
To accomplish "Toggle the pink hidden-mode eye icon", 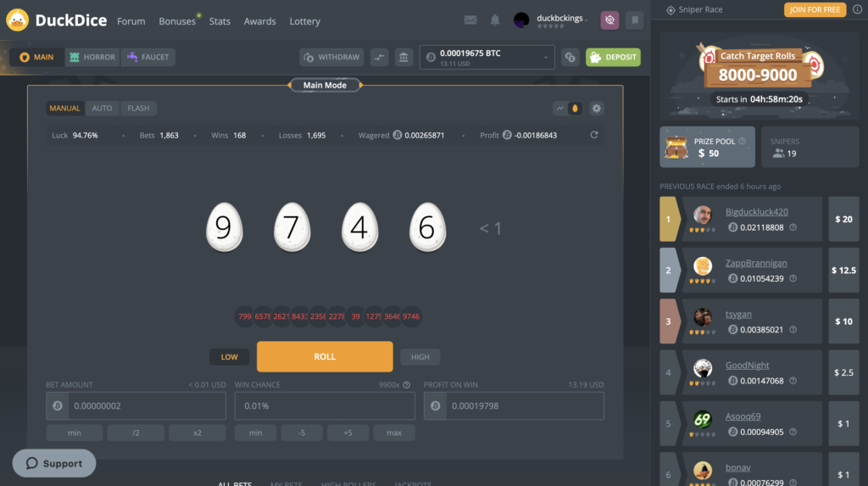I will [x=609, y=20].
